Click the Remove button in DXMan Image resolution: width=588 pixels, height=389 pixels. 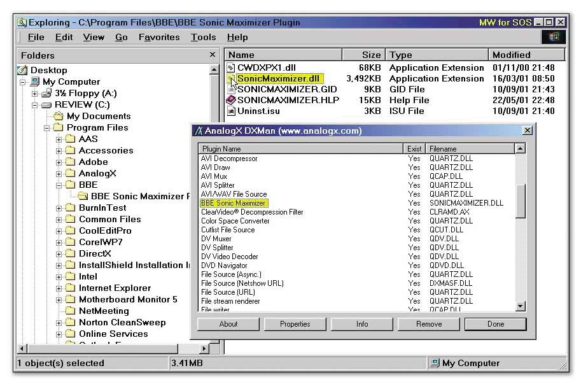[429, 324]
